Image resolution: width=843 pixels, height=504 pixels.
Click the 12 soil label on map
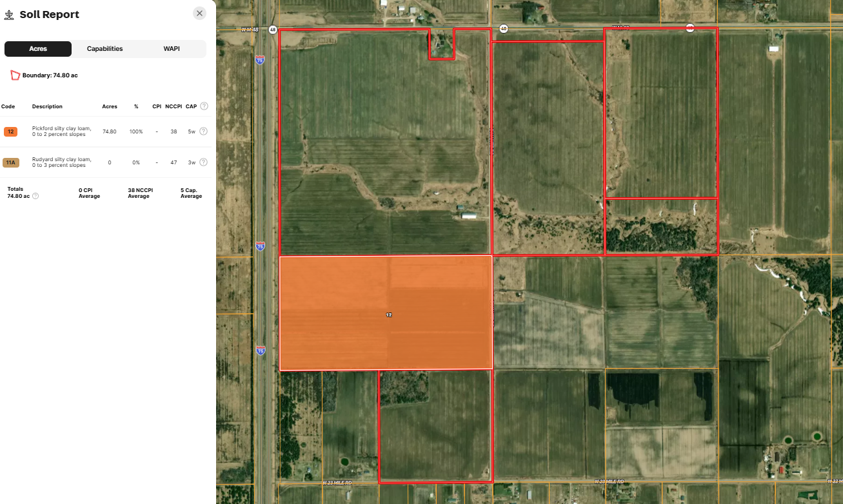click(x=388, y=315)
